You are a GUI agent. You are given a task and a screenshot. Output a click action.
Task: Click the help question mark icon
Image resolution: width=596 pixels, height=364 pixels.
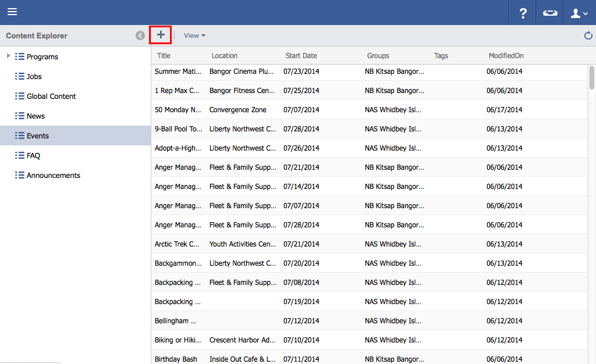pos(523,13)
